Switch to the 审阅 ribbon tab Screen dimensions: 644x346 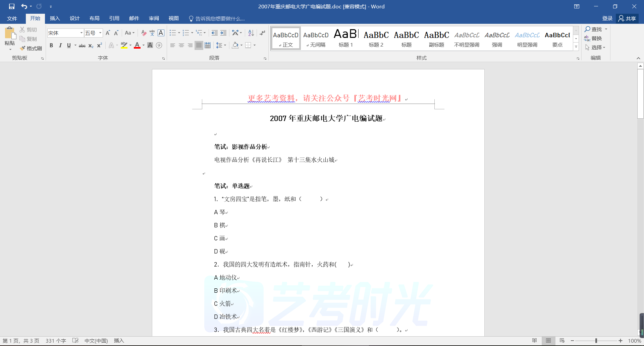(x=154, y=18)
